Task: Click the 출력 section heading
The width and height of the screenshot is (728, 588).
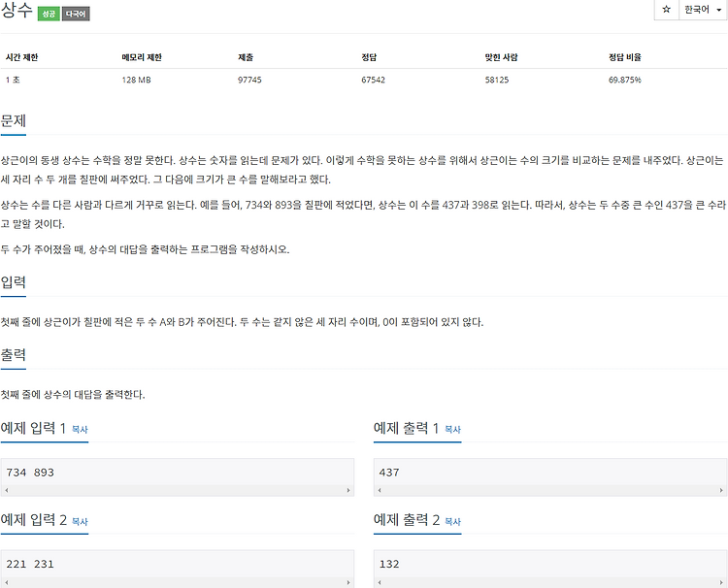Action: [13, 355]
